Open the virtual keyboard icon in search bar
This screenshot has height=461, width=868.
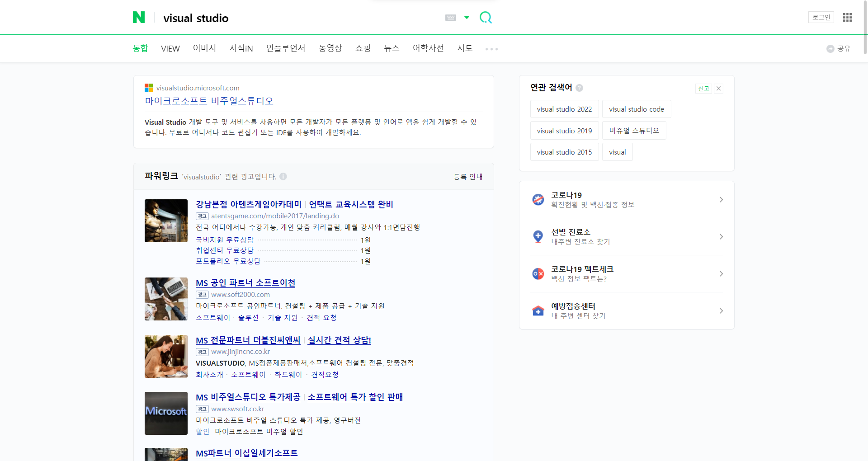[x=451, y=18]
